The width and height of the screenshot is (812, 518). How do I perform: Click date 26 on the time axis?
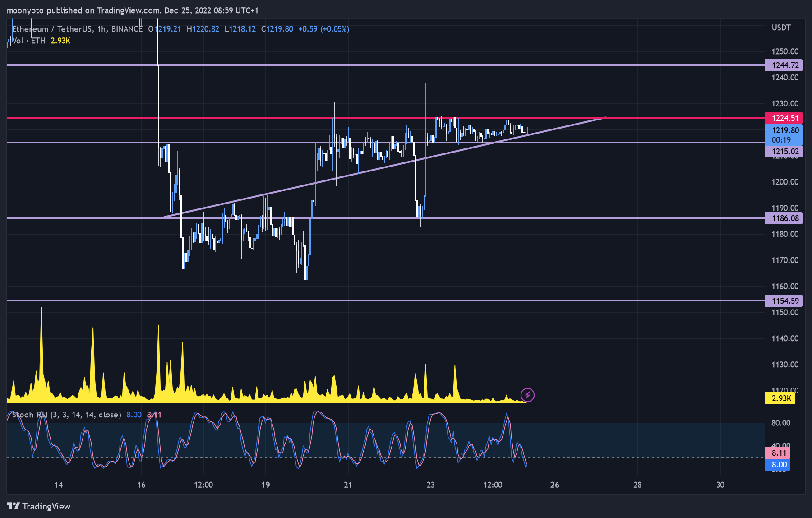pos(555,485)
